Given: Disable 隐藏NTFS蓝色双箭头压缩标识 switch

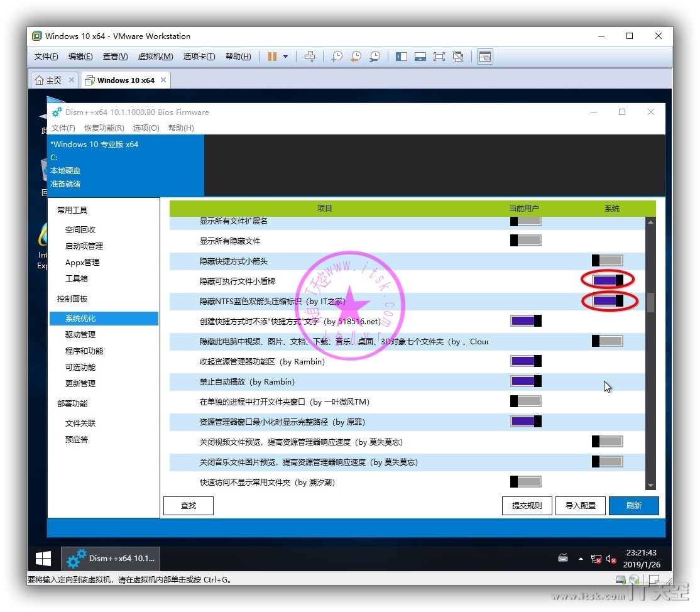Looking at the screenshot, I should 607,300.
